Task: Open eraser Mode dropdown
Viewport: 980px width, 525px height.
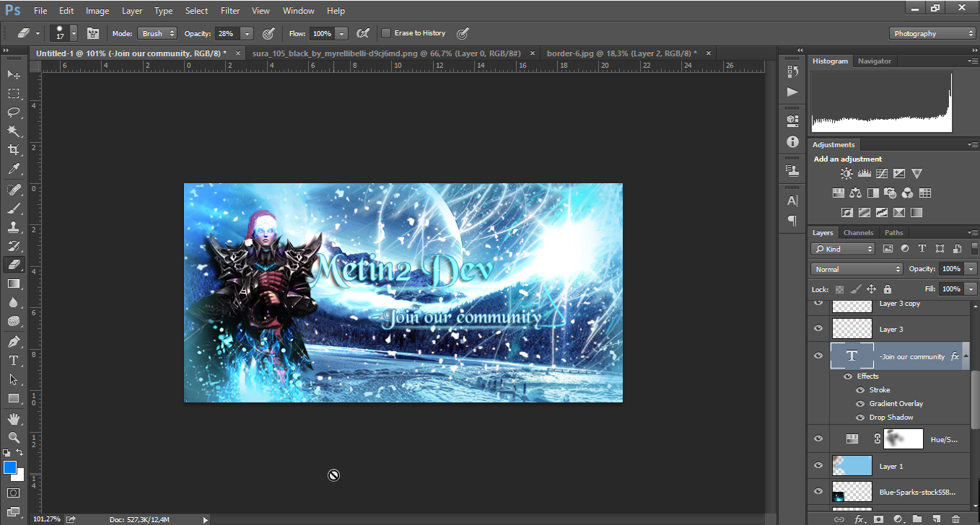Action: (x=157, y=33)
